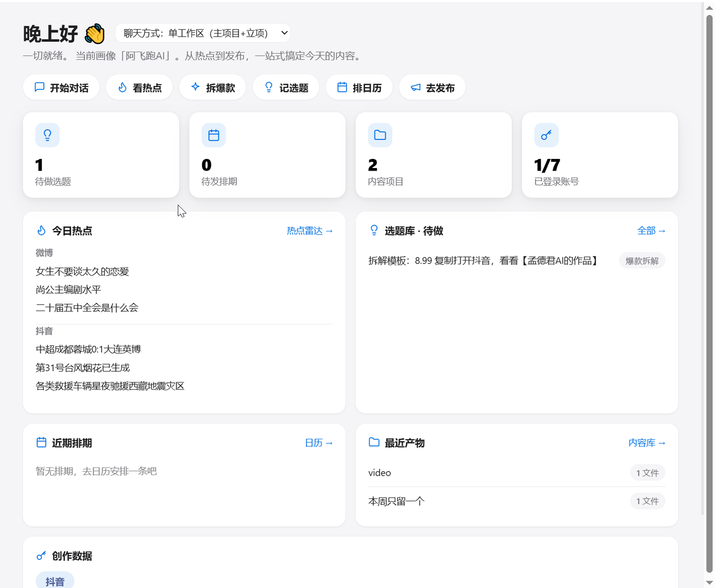
Task: Click the lightbulb icon on 待做选题 card
Action: tap(47, 135)
